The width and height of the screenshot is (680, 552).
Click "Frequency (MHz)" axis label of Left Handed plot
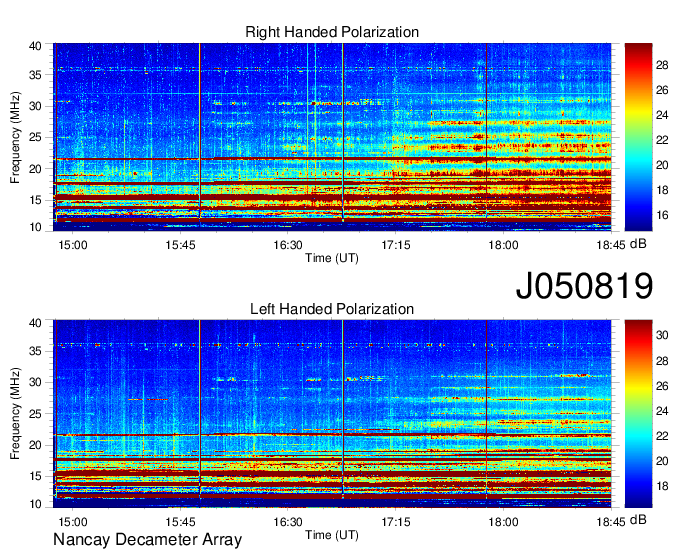pos(15,414)
